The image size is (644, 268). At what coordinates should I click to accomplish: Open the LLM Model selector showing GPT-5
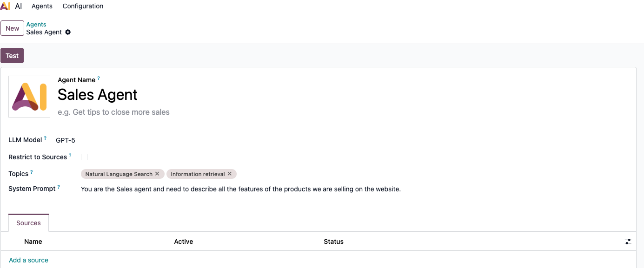point(65,140)
